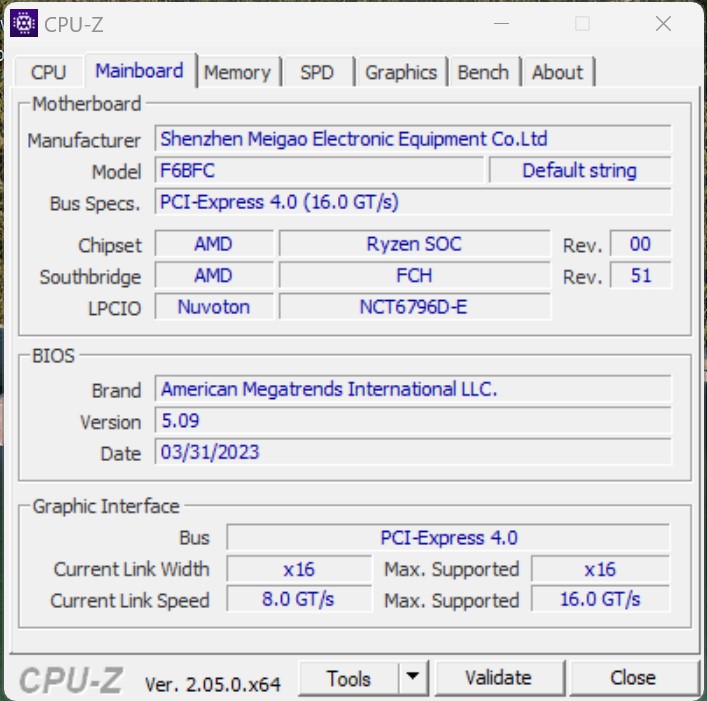Select the Model field showing F6BFC
Viewport: 707px width, 701px height.
[x=319, y=170]
